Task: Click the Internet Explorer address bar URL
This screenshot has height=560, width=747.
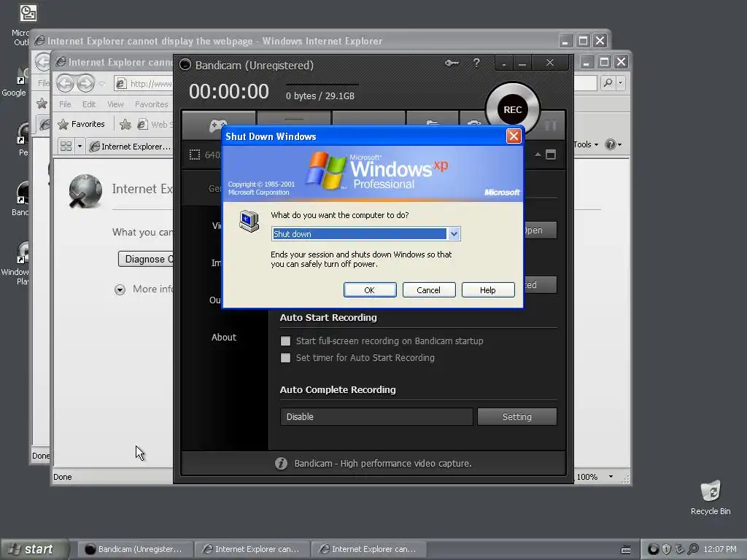Action: point(150,84)
